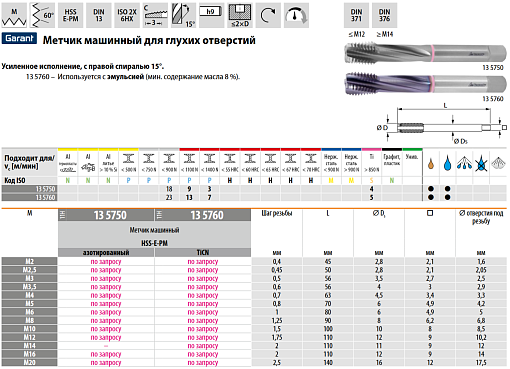Select the ≤2×D blind hole depth icon

pos(240,15)
